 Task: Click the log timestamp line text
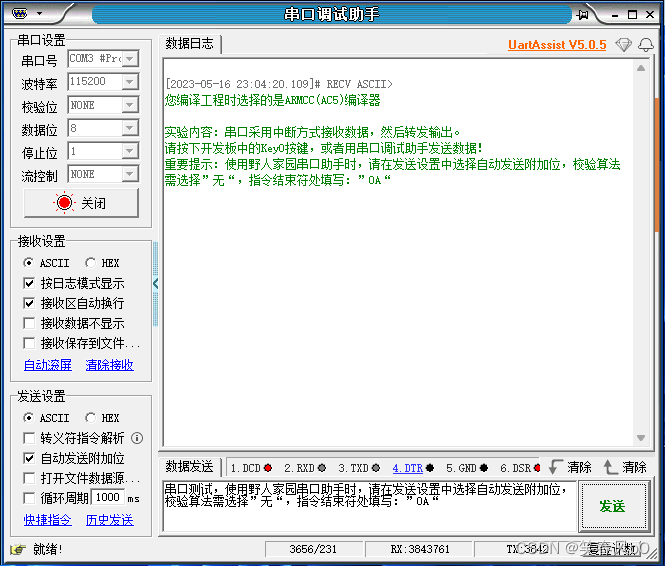(x=279, y=84)
